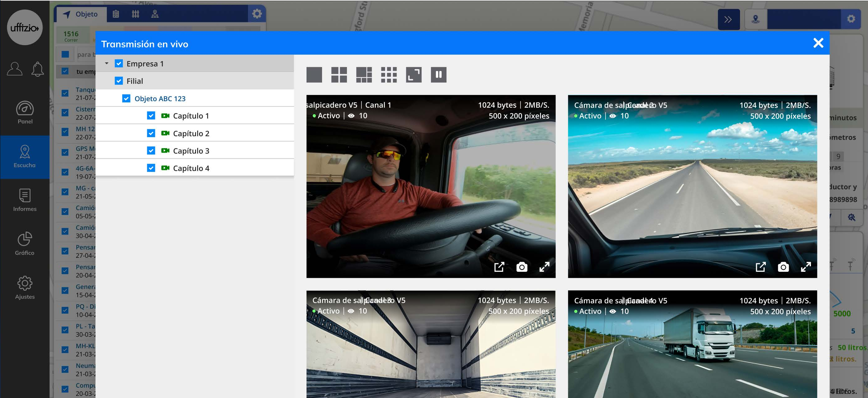Click the Objeto ABC 123 link
868x398 pixels.
[160, 99]
